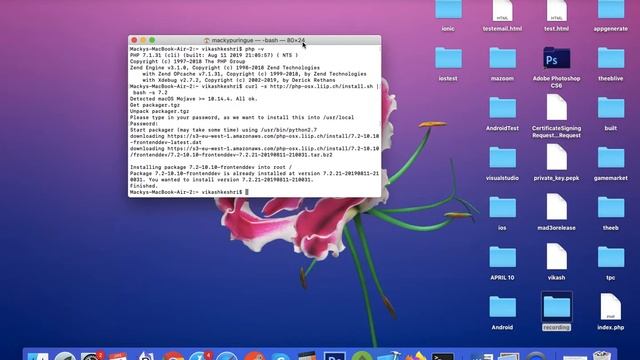Click the 'Get packager.tgz' line
The height and width of the screenshot is (360, 640).
pyautogui.click(x=155, y=105)
